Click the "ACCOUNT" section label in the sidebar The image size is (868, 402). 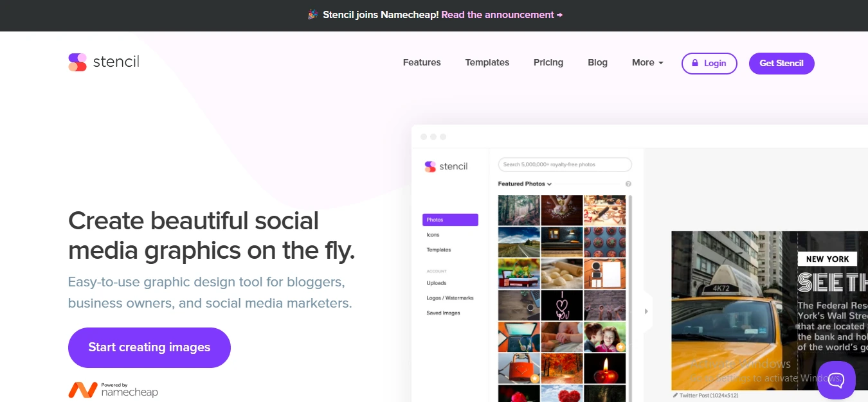coord(437,271)
